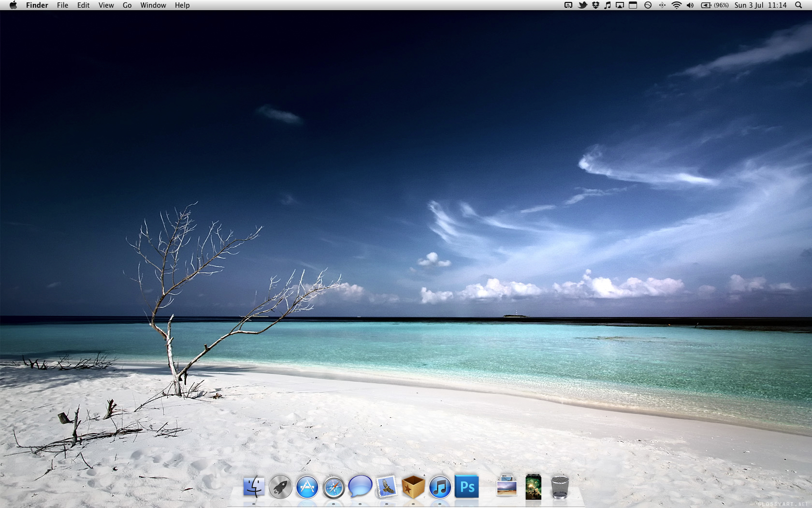The width and height of the screenshot is (812, 508).
Task: Open the Window menu
Action: click(x=153, y=5)
